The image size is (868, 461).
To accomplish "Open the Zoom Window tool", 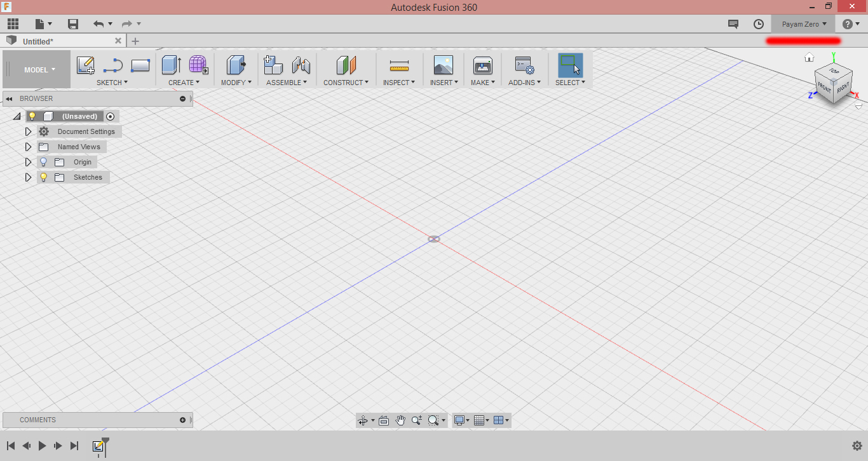I will click(433, 420).
